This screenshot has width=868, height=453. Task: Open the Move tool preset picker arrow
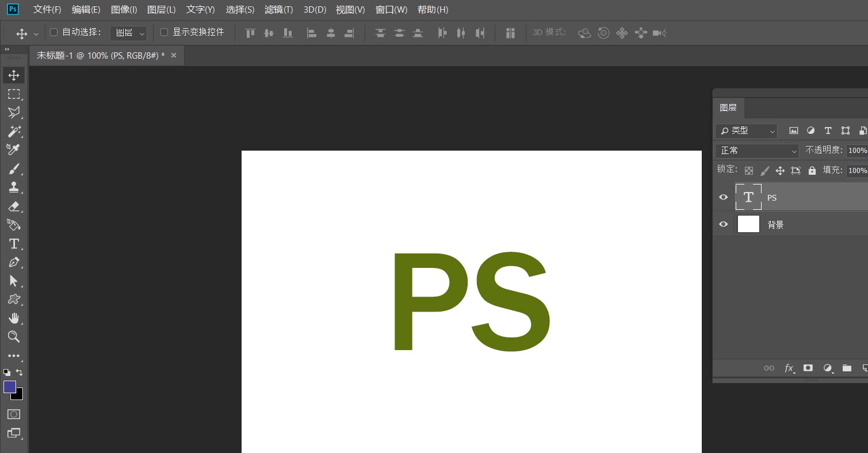tap(36, 34)
